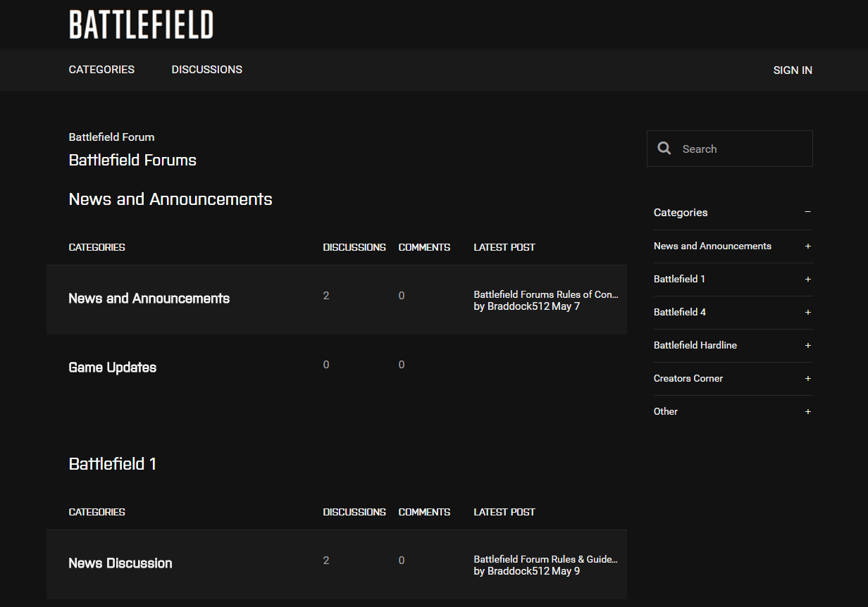
Task: Expand Battlefield 1 sidebar category
Action: coord(807,280)
